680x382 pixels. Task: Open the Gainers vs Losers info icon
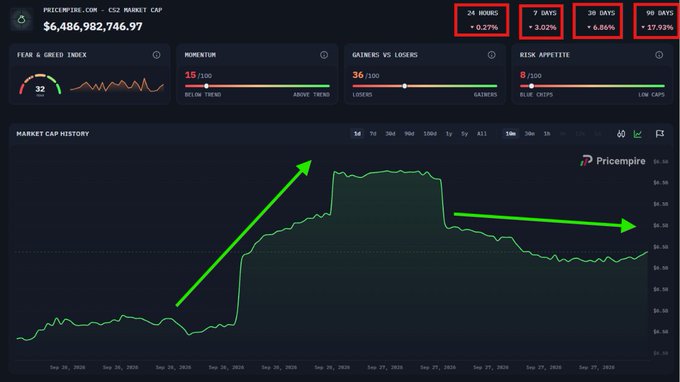click(491, 55)
